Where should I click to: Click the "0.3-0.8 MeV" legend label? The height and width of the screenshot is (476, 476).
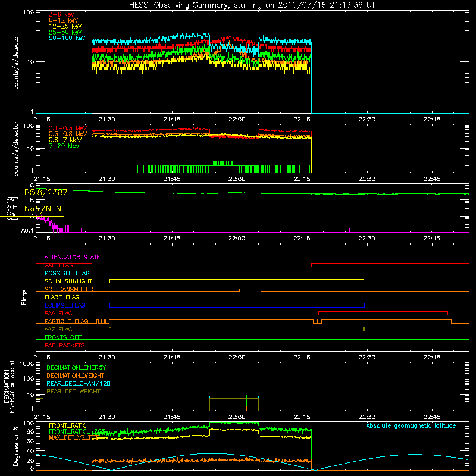tap(68, 134)
